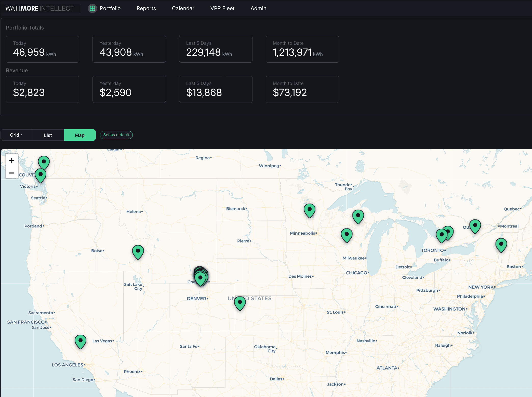Image resolution: width=532 pixels, height=397 pixels.
Task: Click the Salt Lake City map label
Action: [133, 286]
